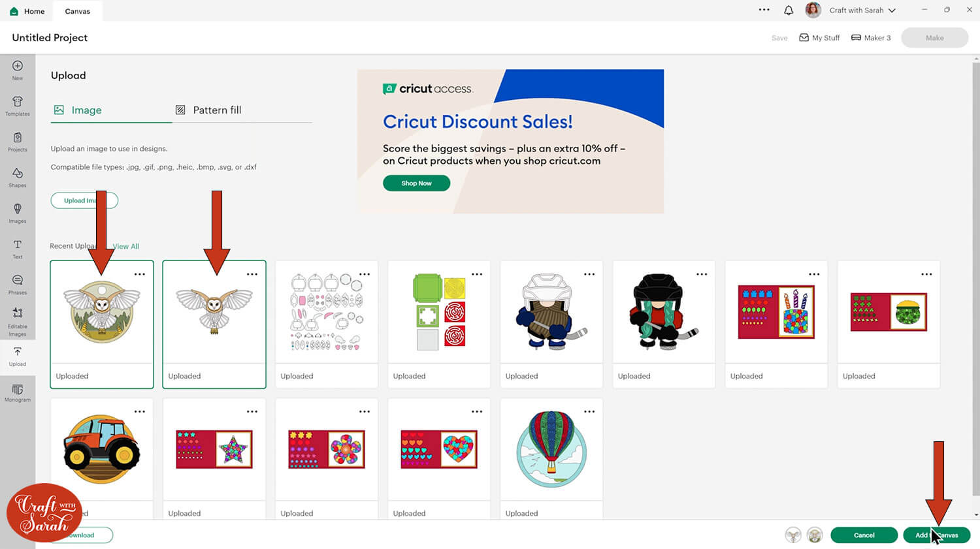Open the Projects panel in sidebar
Image resolution: width=980 pixels, height=549 pixels.
18,141
